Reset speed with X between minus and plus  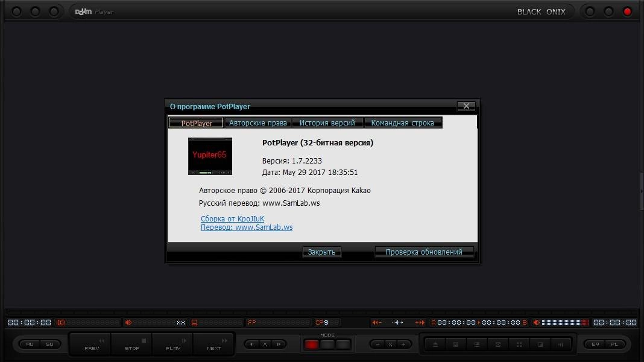click(x=391, y=345)
